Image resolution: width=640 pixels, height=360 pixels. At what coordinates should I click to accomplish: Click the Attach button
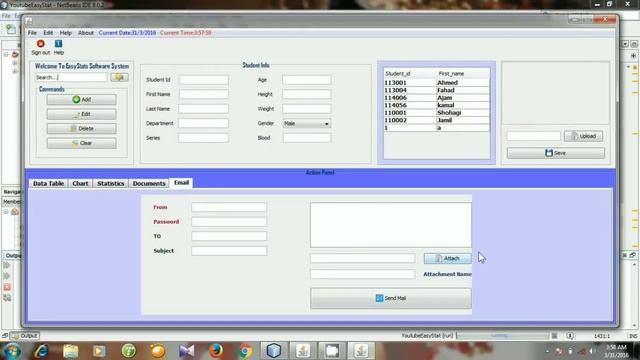pyautogui.click(x=447, y=258)
